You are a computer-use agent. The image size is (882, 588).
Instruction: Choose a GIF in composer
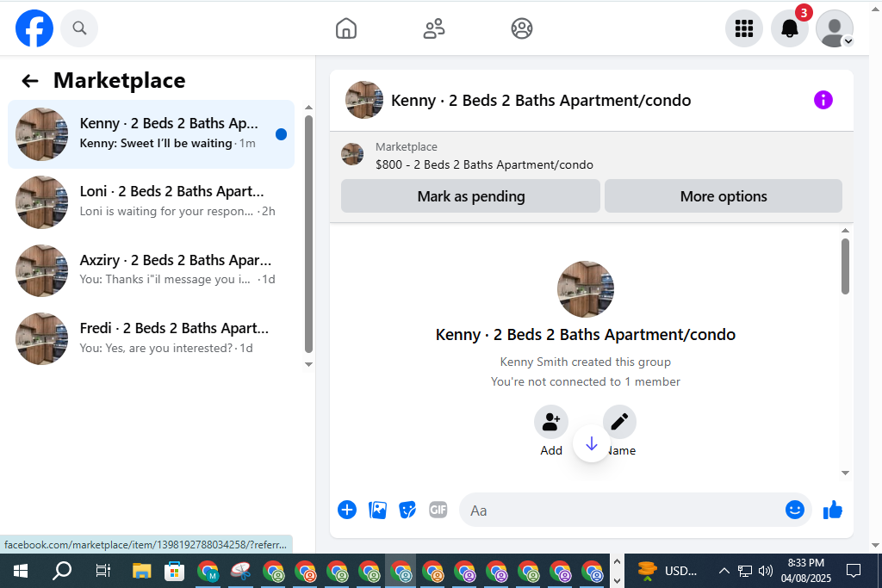pos(438,510)
